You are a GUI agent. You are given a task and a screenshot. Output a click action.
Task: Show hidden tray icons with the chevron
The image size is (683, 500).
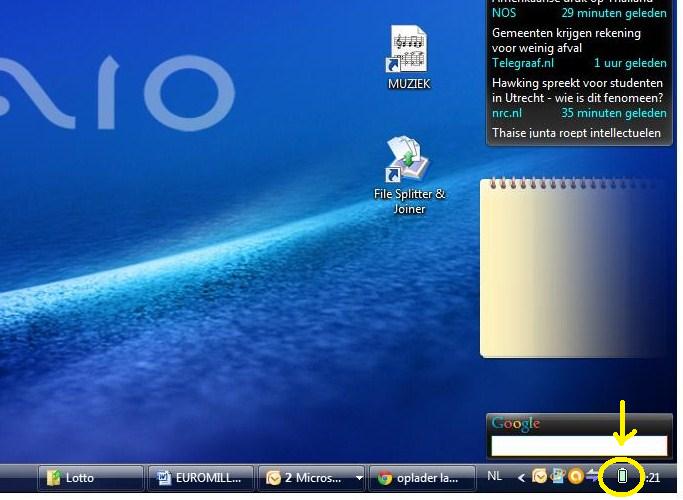521,478
